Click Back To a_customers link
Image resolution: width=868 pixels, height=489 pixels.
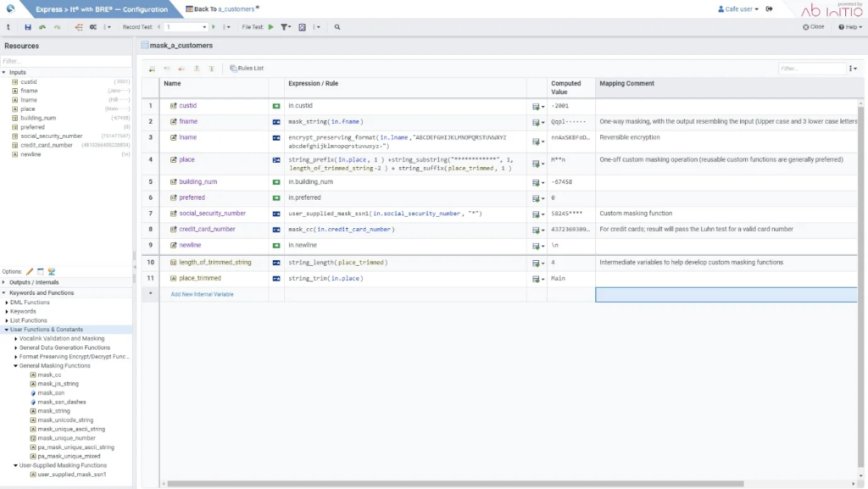[x=223, y=8]
